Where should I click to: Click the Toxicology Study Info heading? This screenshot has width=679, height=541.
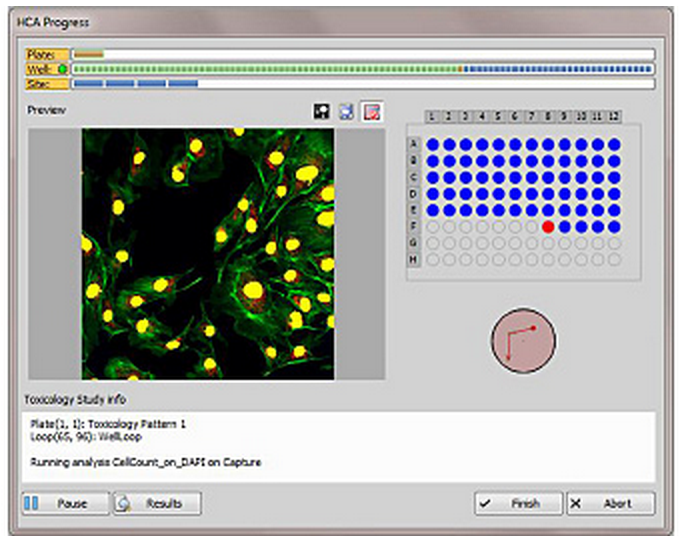[x=75, y=399]
